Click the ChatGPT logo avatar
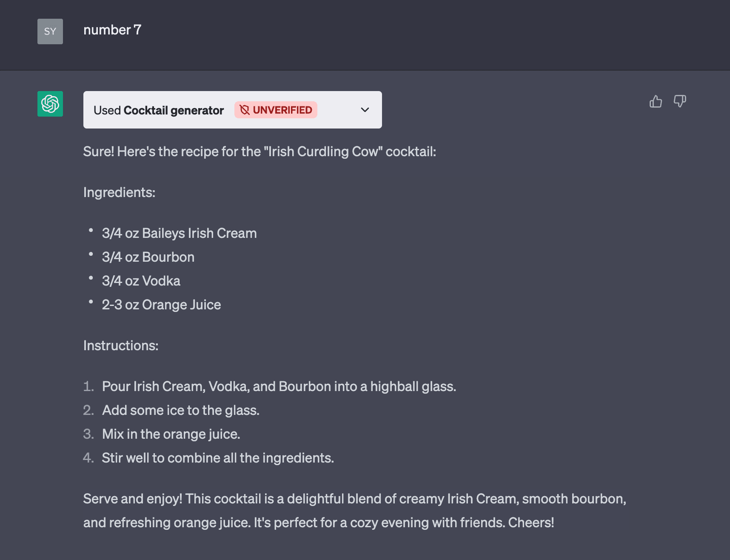 (x=50, y=104)
